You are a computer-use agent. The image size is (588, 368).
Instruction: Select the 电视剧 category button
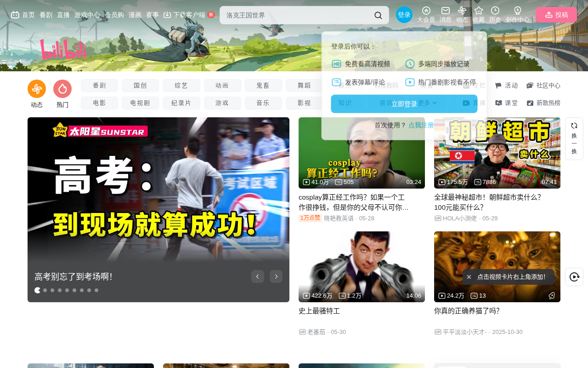pos(140,103)
